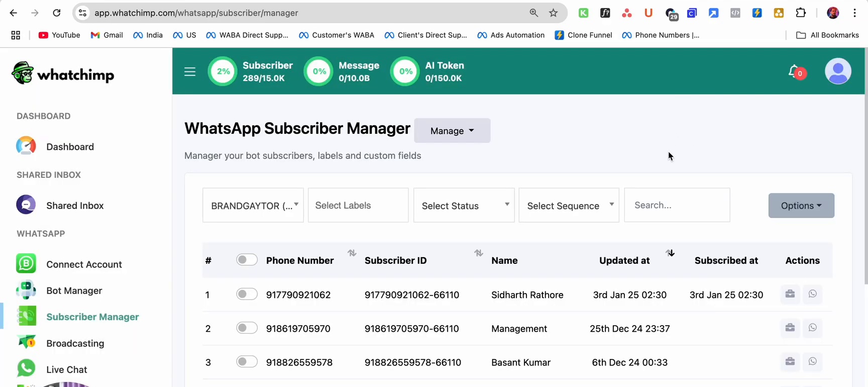Open the Clone Funnel bookmark

[x=583, y=35]
